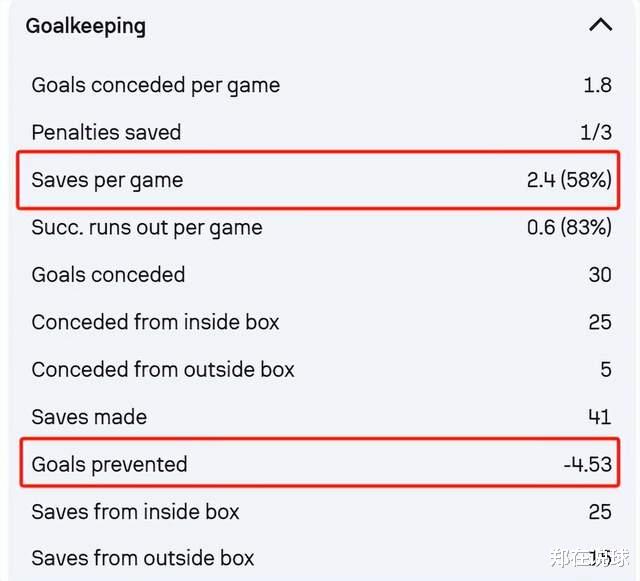
Task: Select highlighted Saves per game row
Action: click(318, 180)
